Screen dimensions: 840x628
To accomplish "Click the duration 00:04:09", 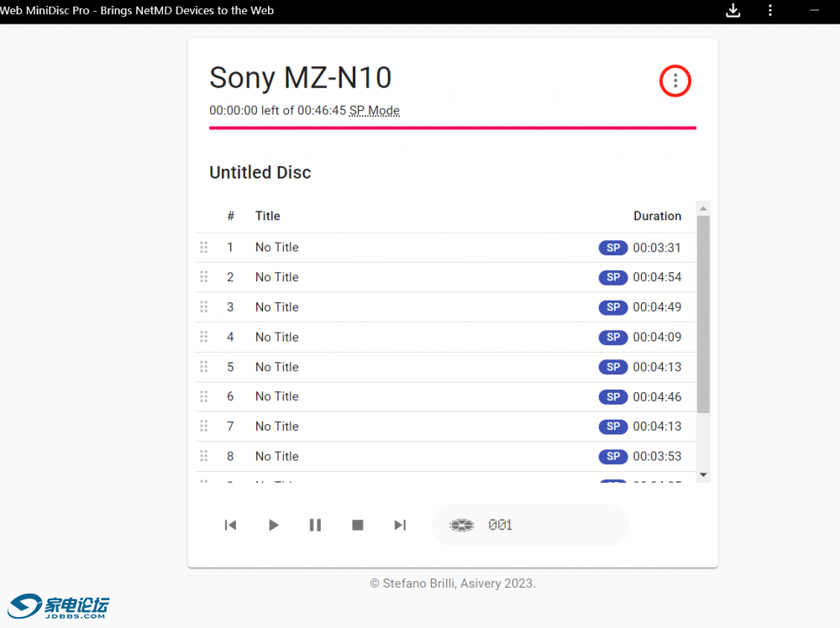I will (657, 338).
